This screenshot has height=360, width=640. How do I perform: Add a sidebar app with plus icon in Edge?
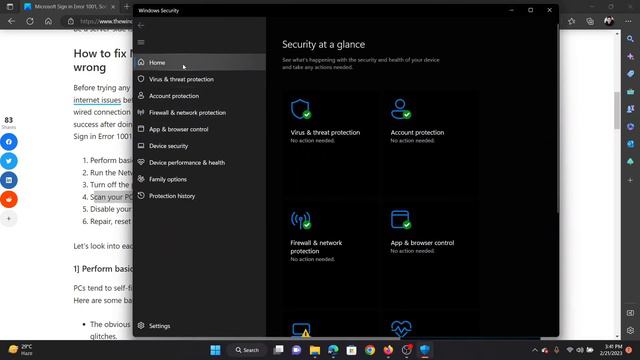coord(631,180)
